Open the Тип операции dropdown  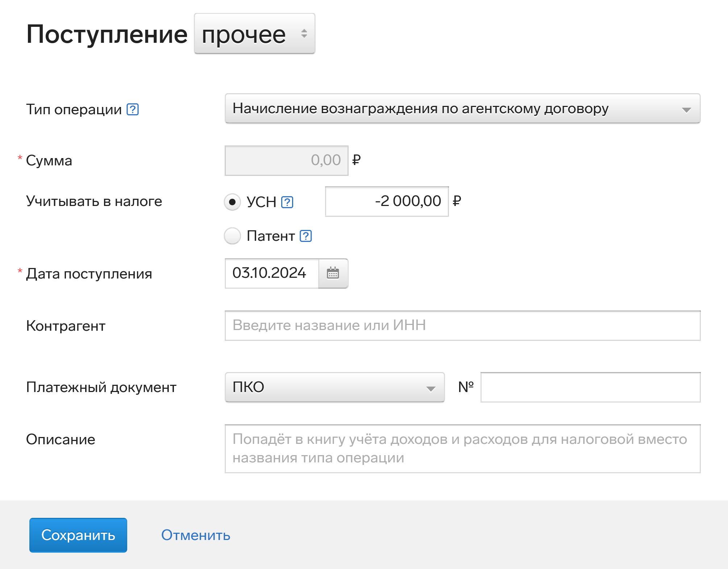[462, 108]
